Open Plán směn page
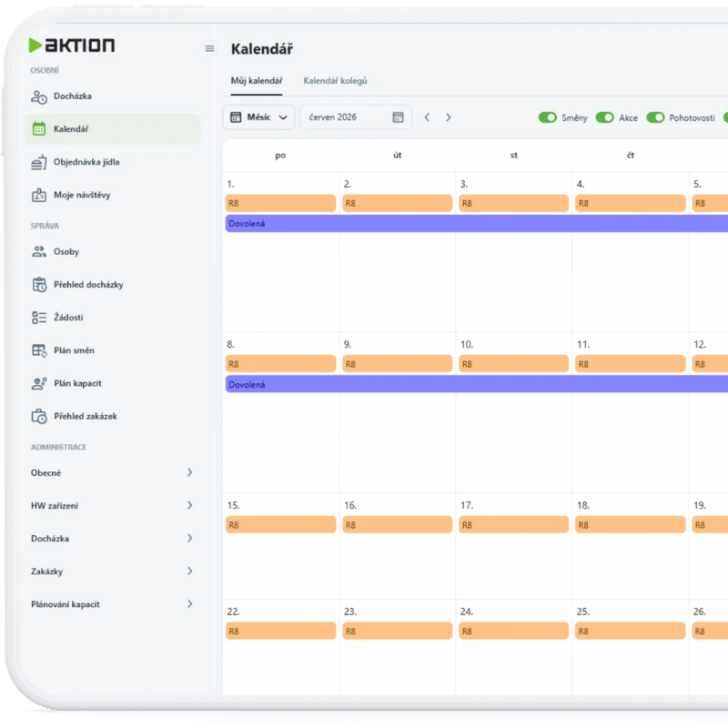Screen dimensions: 728x728 click(x=112, y=350)
